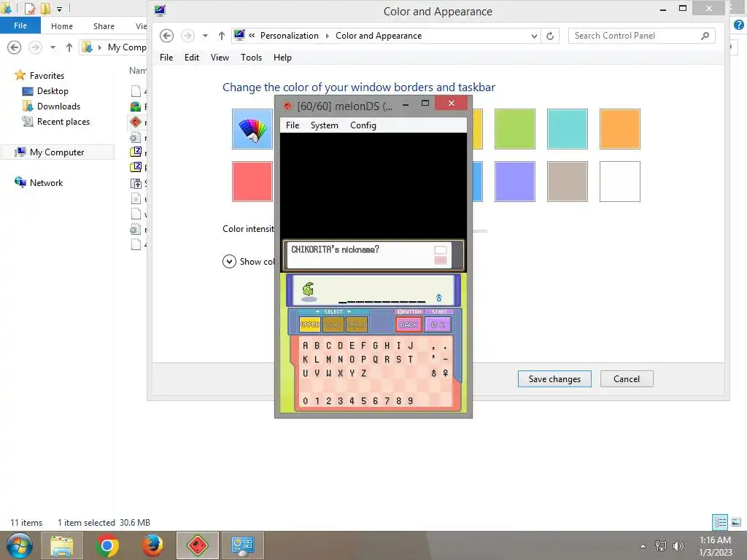Switch to the lower case keyboard tab
Screen dimensions: 747x560
pos(333,324)
